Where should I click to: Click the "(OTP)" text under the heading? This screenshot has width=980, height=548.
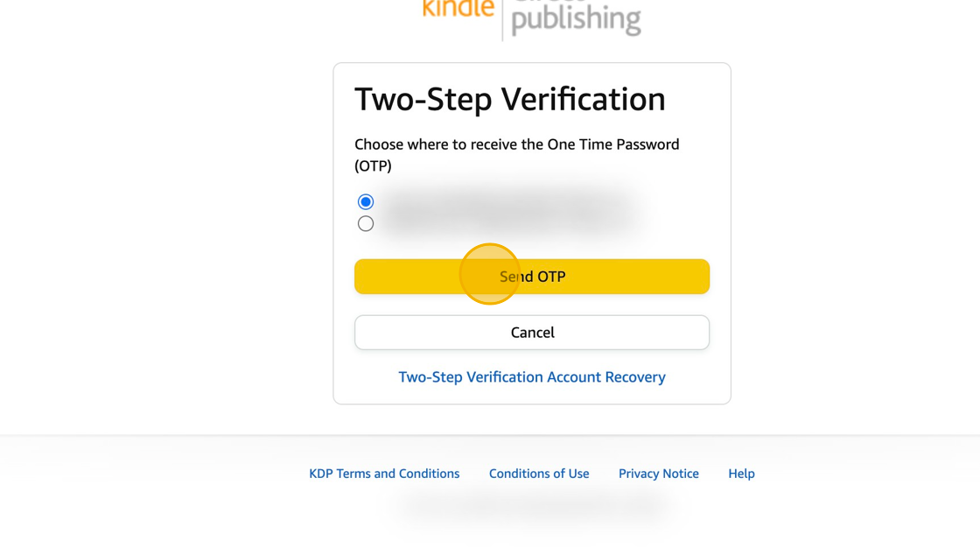tap(373, 166)
